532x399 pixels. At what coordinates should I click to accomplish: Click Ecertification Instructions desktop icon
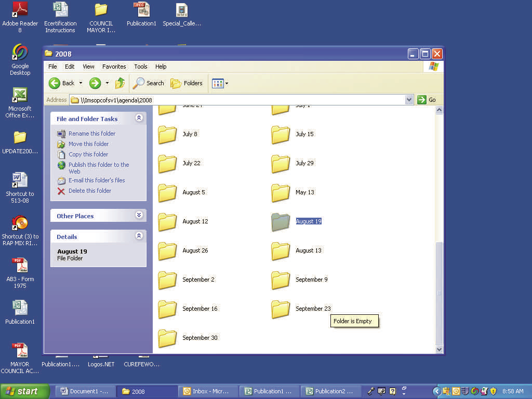tap(60, 17)
